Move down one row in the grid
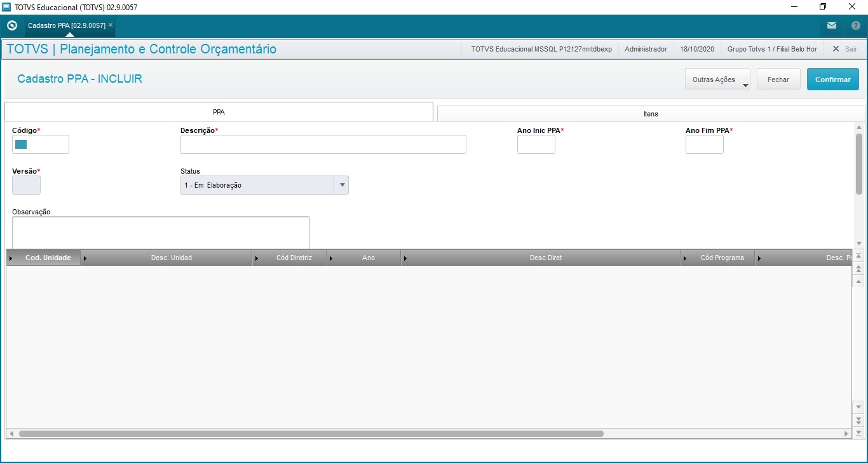 point(858,406)
